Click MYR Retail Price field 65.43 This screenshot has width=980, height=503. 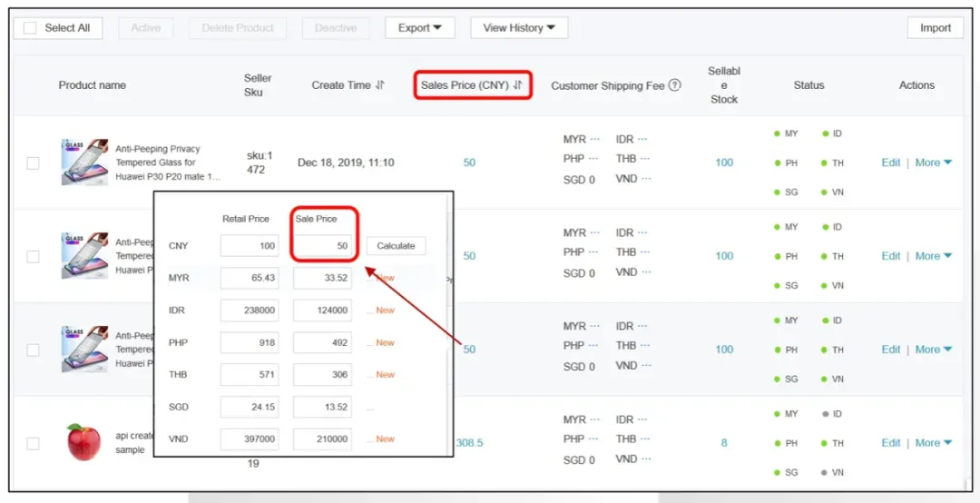coord(250,279)
